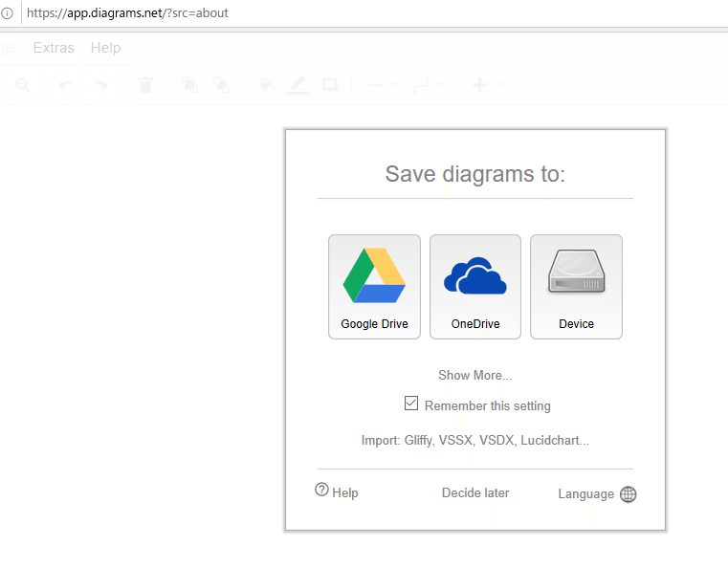This screenshot has height=568, width=728.
Task: Click the Redo toolbar icon
Action: click(x=99, y=85)
